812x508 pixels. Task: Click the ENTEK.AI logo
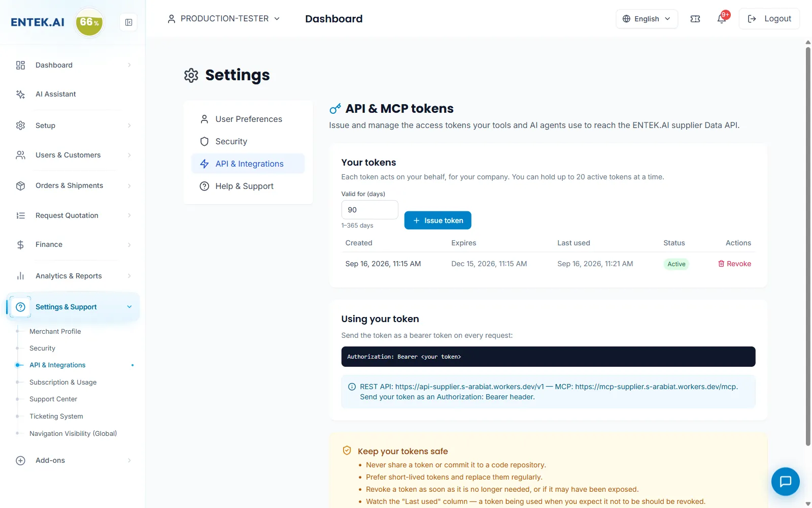pos(38,22)
